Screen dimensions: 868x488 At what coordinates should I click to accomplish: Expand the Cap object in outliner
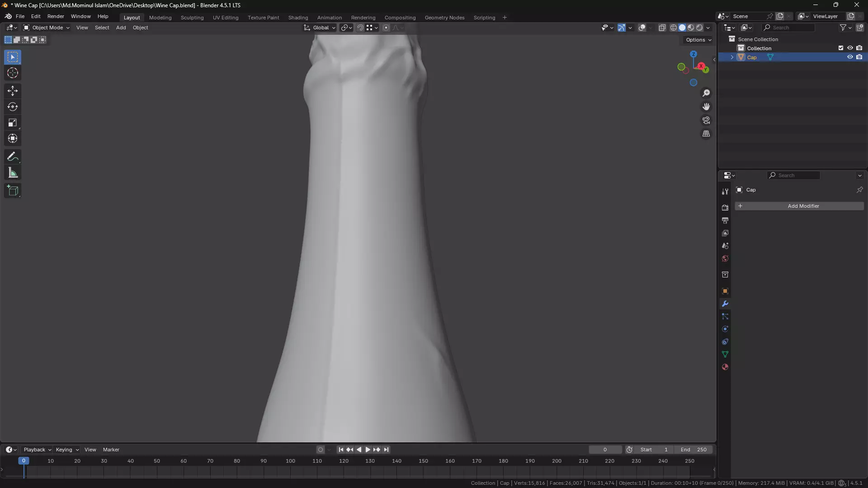coord(732,57)
